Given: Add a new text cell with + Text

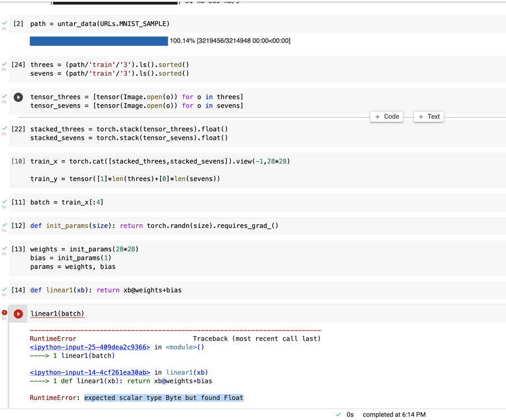Looking at the screenshot, I should [429, 116].
